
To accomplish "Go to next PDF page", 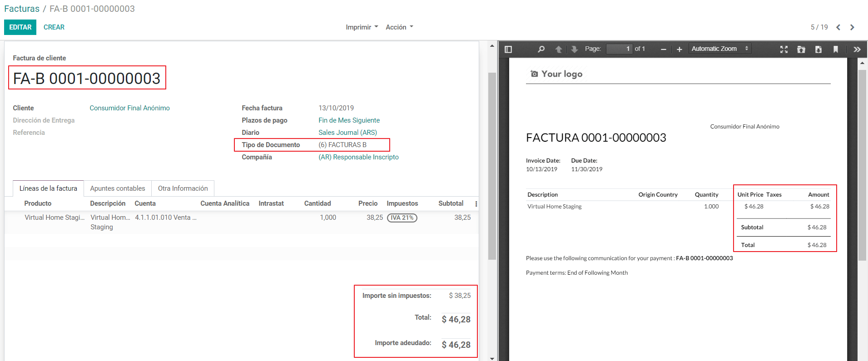I will [575, 49].
